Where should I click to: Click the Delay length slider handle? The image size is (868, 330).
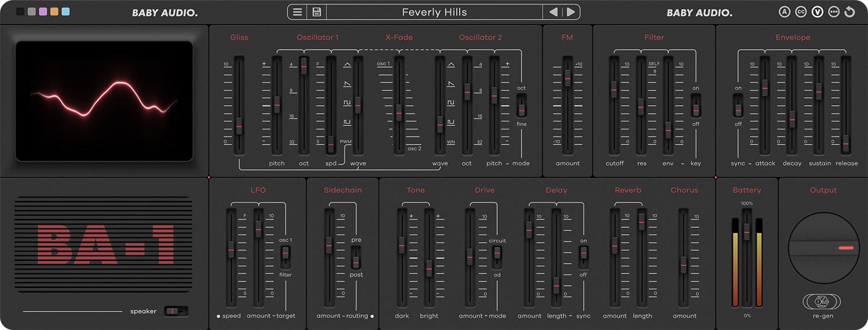pos(556,285)
